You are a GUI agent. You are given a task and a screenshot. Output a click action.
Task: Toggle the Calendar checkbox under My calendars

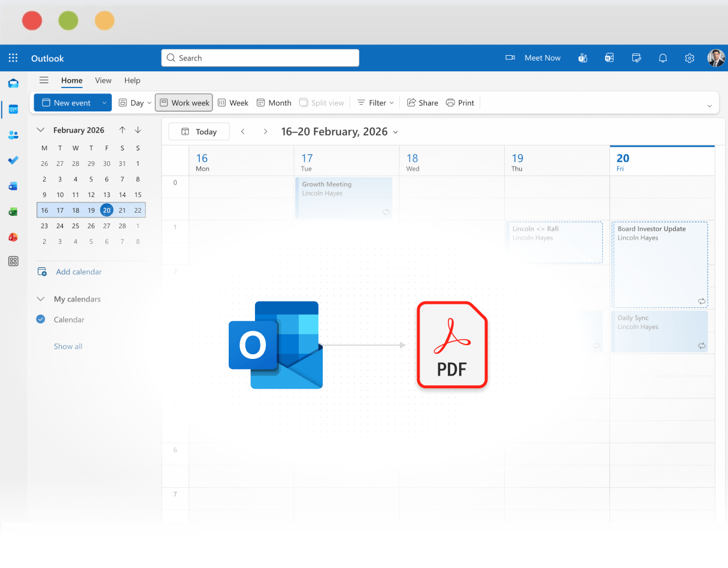(x=41, y=319)
